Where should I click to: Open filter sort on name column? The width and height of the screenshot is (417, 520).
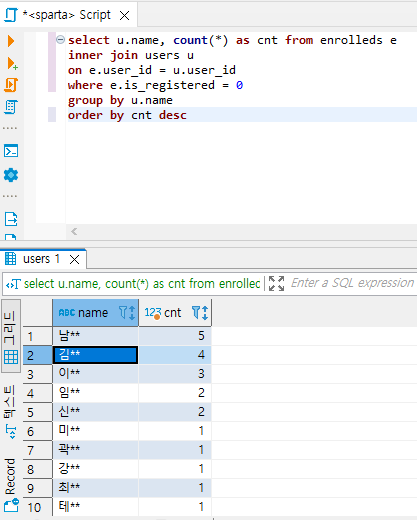click(x=127, y=313)
